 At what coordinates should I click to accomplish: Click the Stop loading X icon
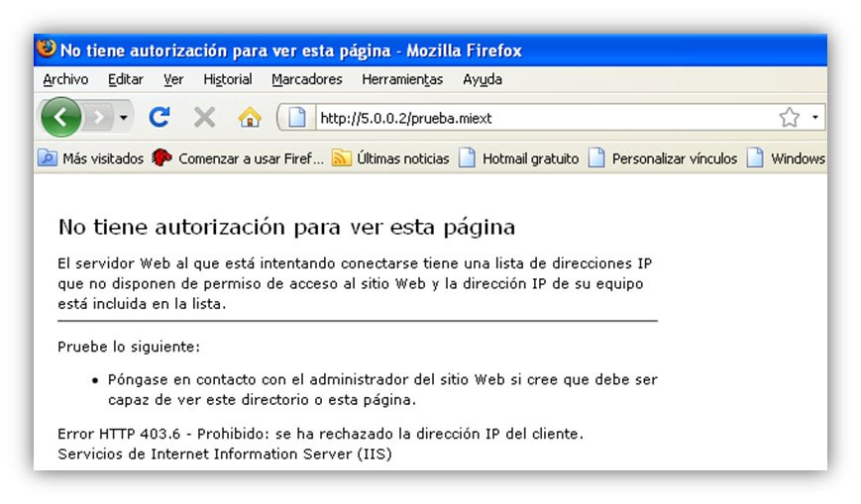(204, 117)
